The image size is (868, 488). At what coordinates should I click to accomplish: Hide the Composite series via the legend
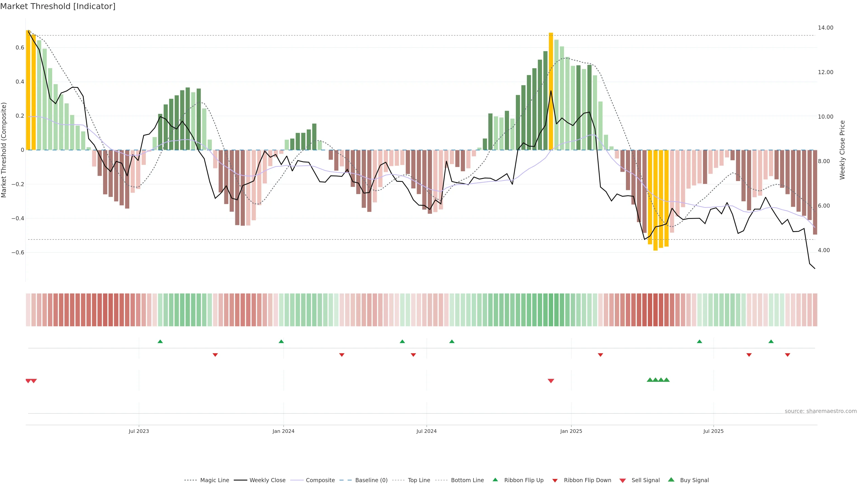pyautogui.click(x=320, y=480)
